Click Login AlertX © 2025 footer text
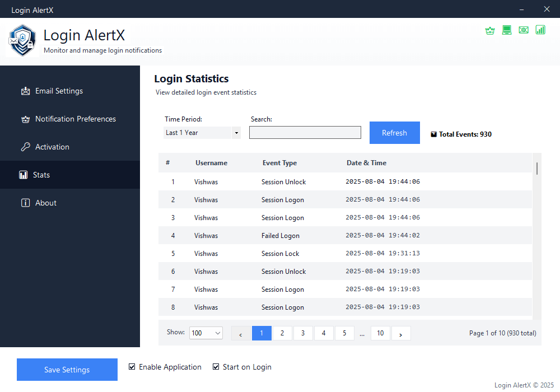 coord(524,385)
